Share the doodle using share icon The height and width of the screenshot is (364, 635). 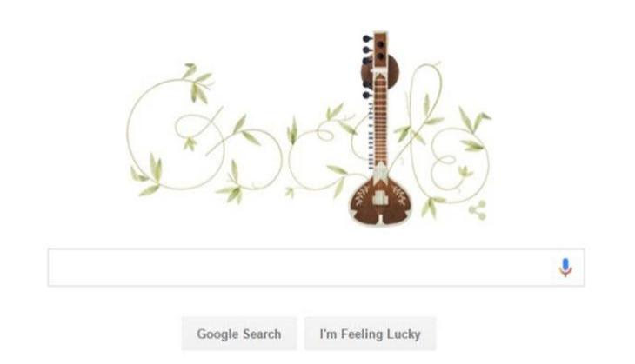point(478,210)
